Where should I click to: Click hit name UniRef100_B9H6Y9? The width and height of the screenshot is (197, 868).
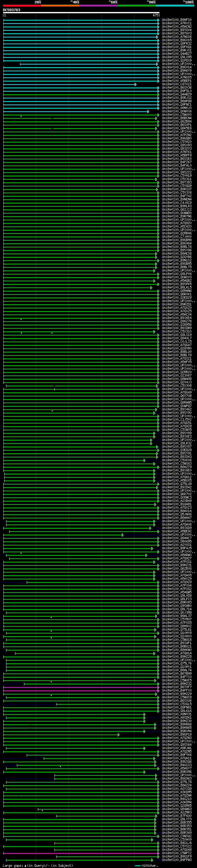[176, 71]
